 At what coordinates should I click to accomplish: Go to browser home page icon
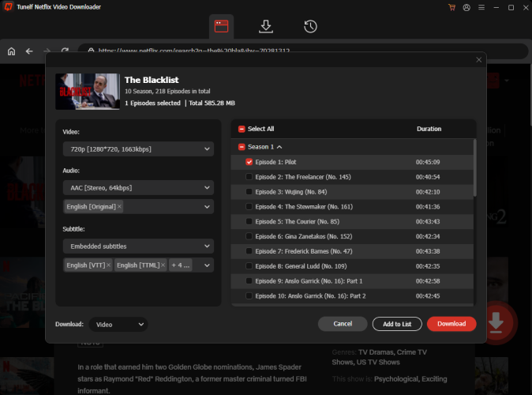coord(11,51)
